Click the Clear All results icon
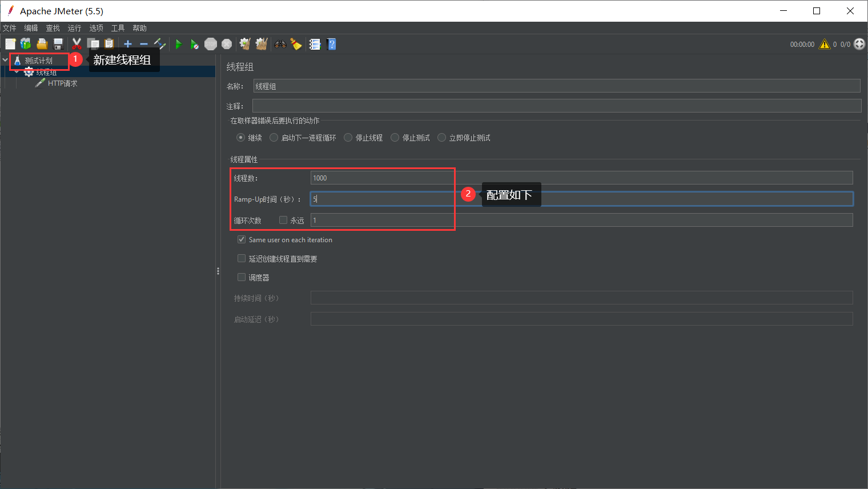This screenshot has width=868, height=489. pos(262,44)
